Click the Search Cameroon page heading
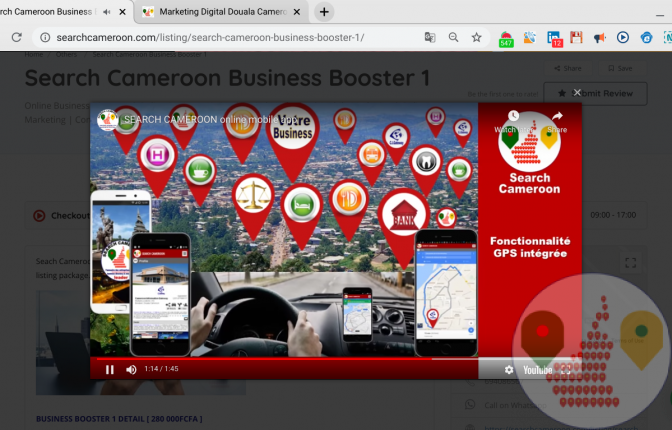This screenshot has width=672, height=430. pos(227,78)
